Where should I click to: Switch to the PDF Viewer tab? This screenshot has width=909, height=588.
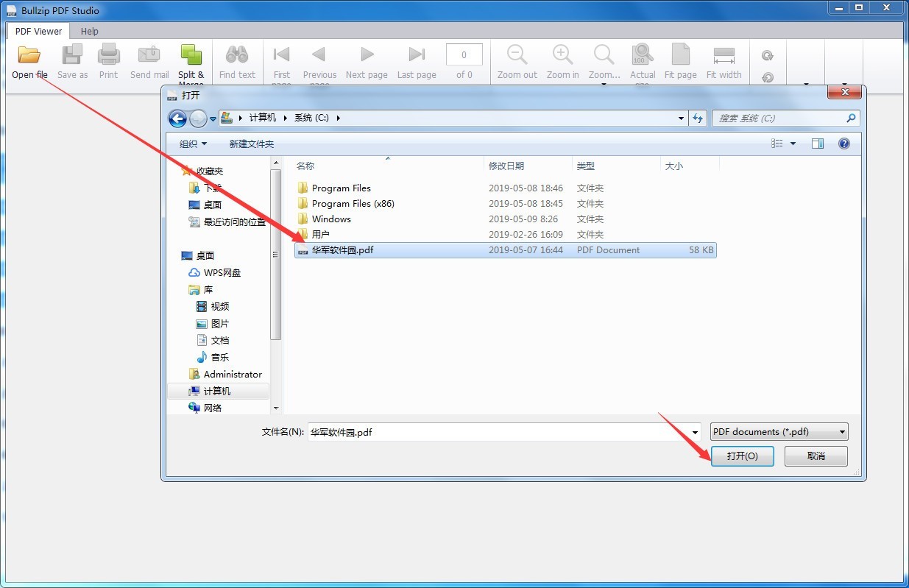coord(39,31)
